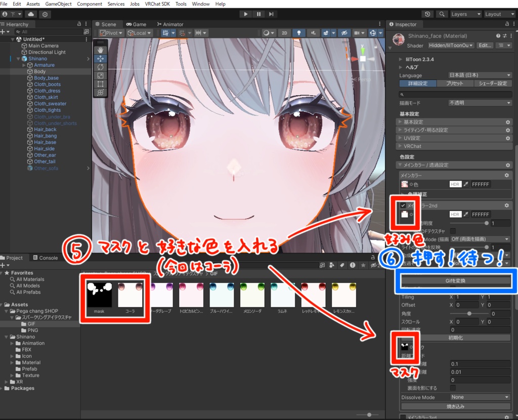
Task: Switch to the Animator tab
Action: 170,24
